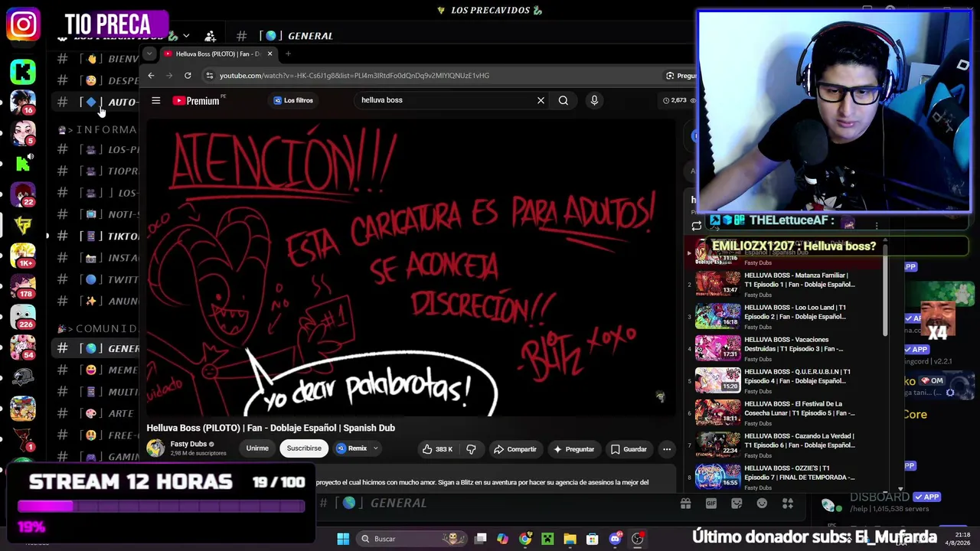Screen dimensions: 980x551
Task: Open Discord sticker picker
Action: [737, 503]
